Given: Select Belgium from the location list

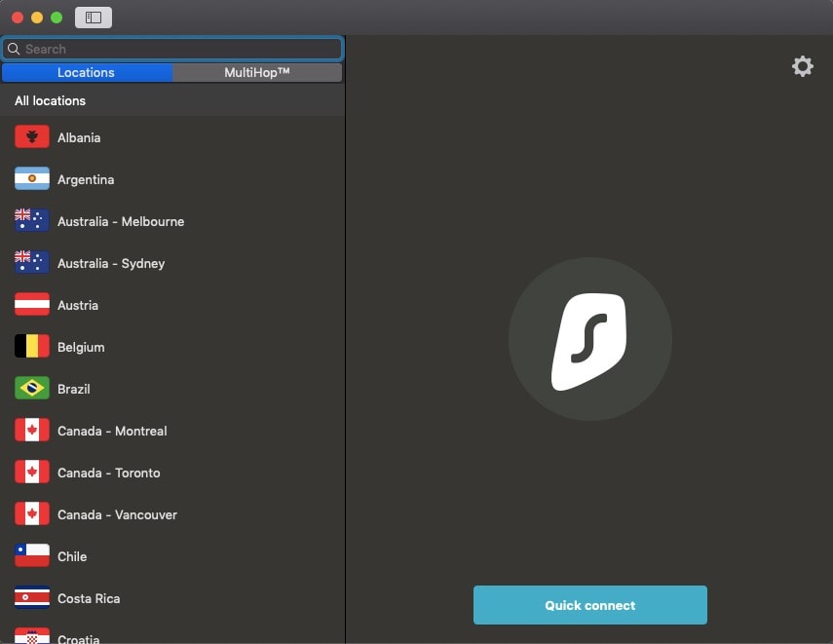Looking at the screenshot, I should point(172,347).
